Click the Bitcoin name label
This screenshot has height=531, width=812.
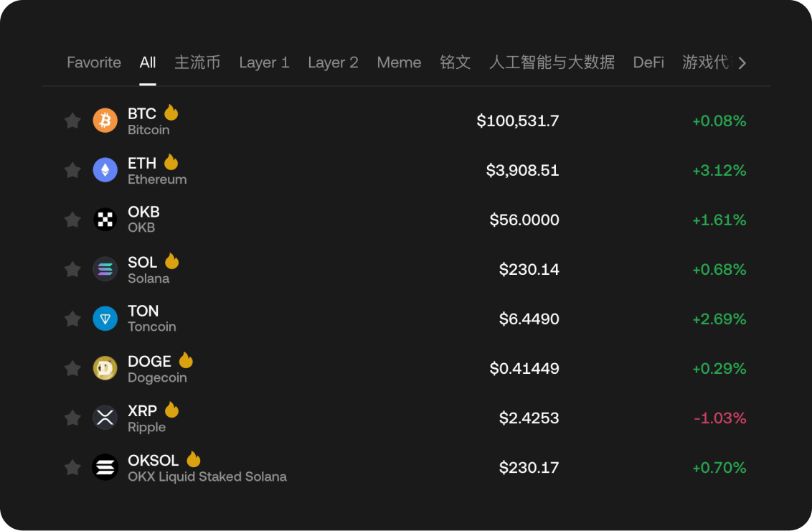148,131
